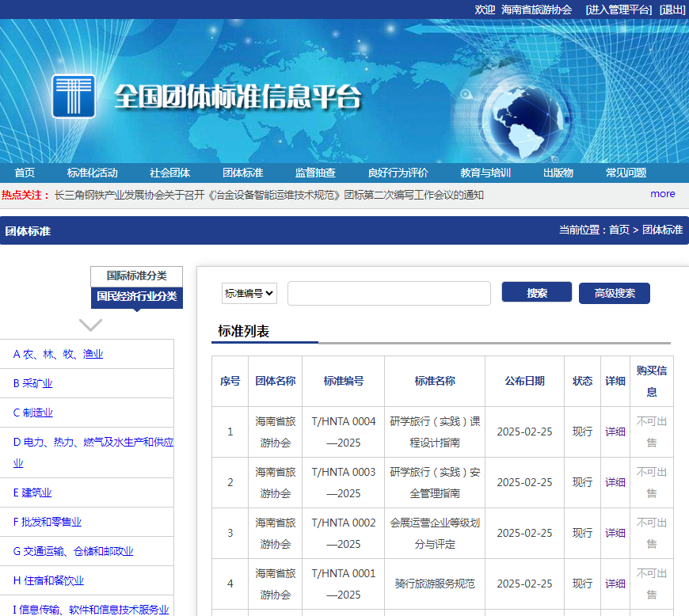Open 教育与培训 menu item

pyautogui.click(x=485, y=173)
